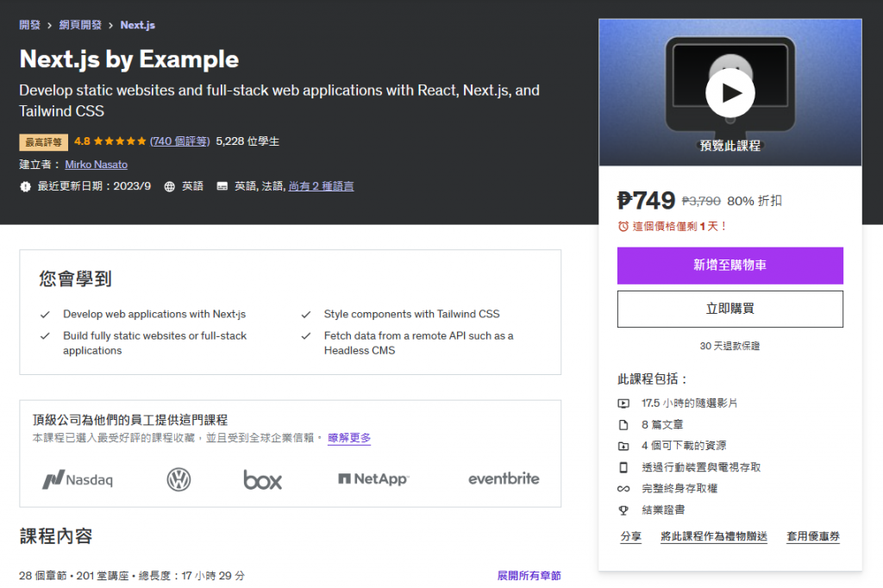
Task: Click the '4 個可下載的資源' text
Action: coord(684,446)
